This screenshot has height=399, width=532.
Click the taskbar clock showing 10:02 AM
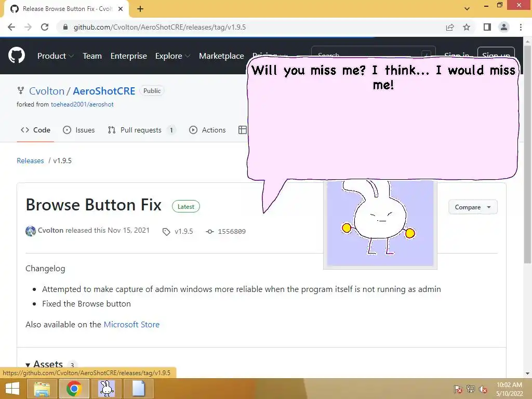click(509, 389)
